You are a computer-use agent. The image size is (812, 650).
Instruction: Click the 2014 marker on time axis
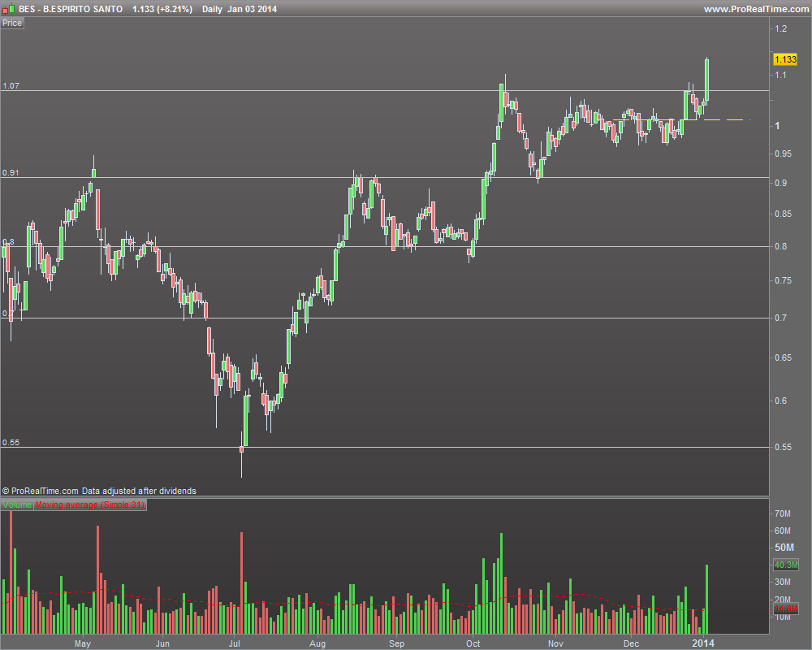click(703, 643)
